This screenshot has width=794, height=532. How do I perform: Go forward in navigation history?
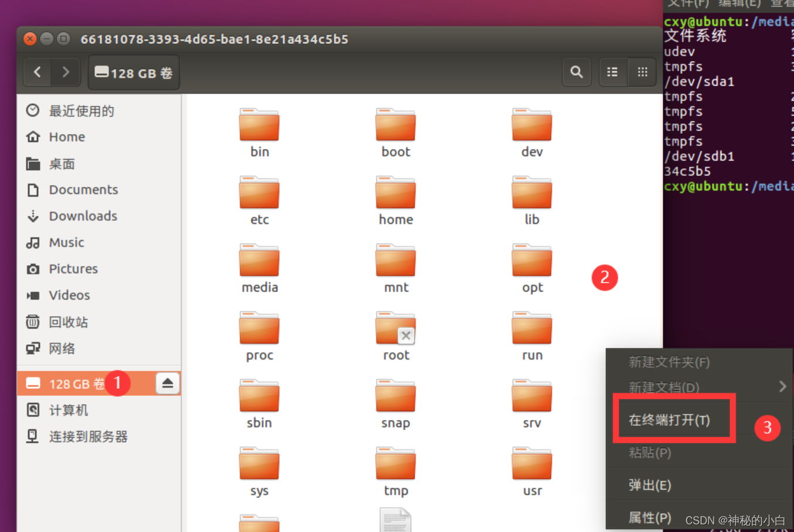66,72
